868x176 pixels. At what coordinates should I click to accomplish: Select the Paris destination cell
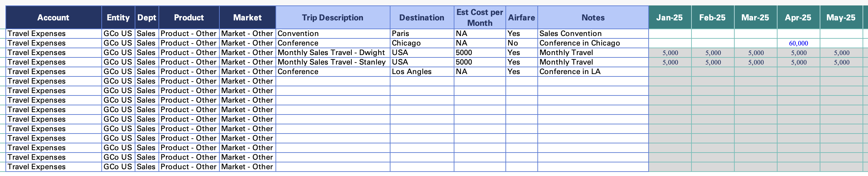point(422,34)
